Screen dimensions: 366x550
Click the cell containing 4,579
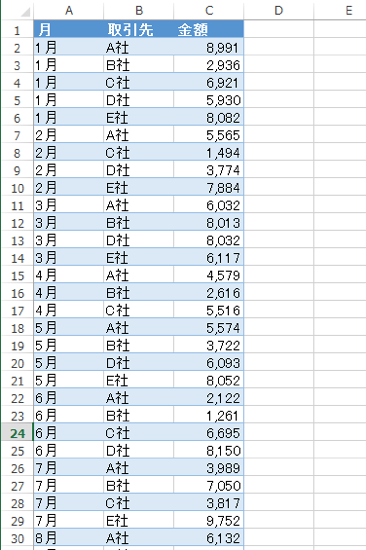tap(208, 275)
